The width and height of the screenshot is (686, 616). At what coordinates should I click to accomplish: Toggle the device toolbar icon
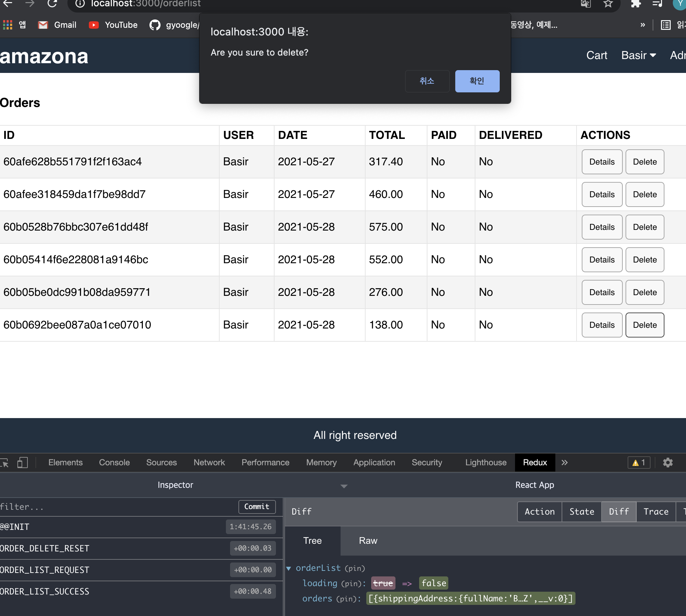click(23, 463)
